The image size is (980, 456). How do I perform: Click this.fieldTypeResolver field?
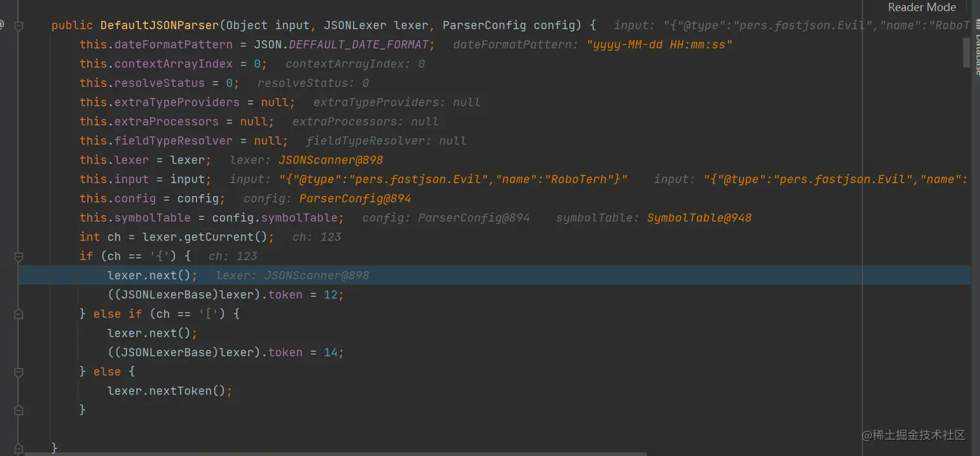(156, 141)
